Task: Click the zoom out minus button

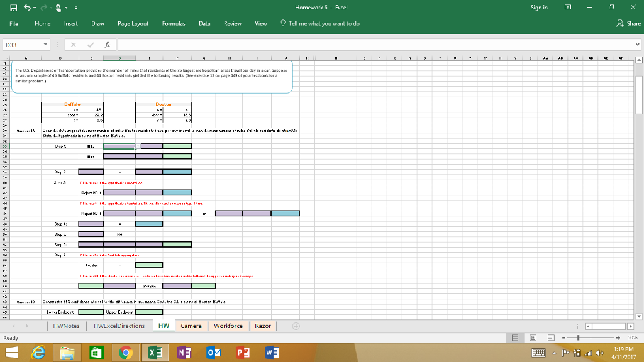Action: click(564, 337)
